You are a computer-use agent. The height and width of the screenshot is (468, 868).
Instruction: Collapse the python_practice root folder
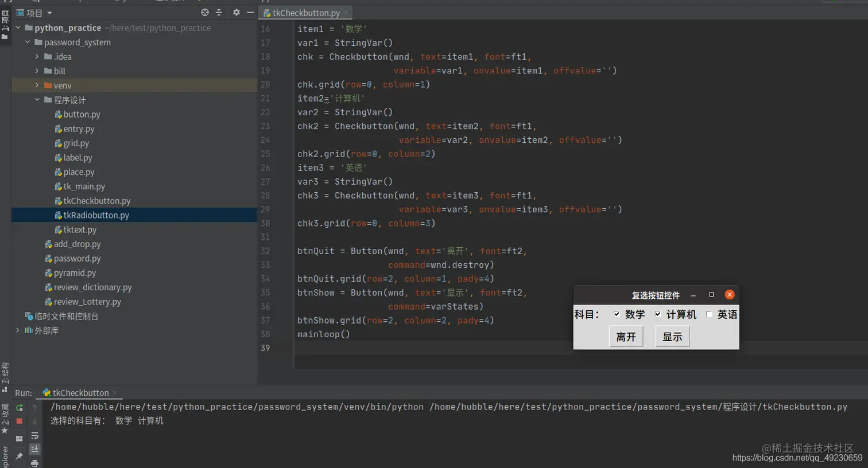(x=18, y=28)
